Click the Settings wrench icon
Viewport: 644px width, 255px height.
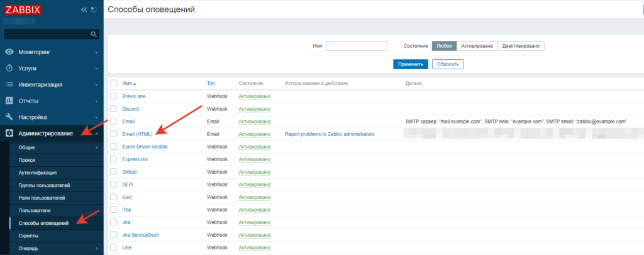tap(9, 117)
